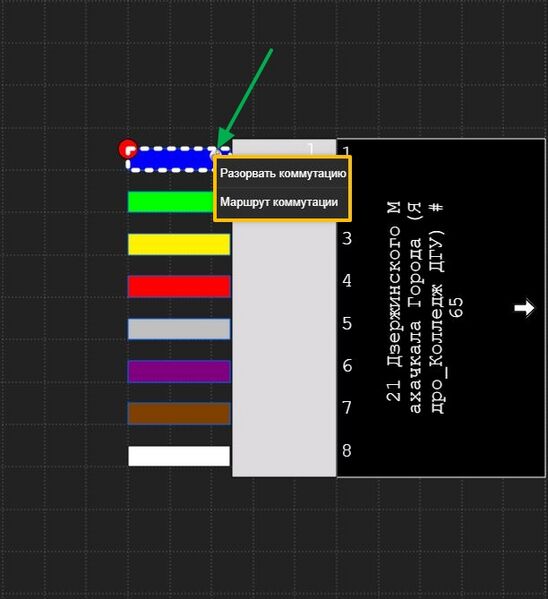Click port number 8 on cable
548x599 pixels.
(x=347, y=451)
